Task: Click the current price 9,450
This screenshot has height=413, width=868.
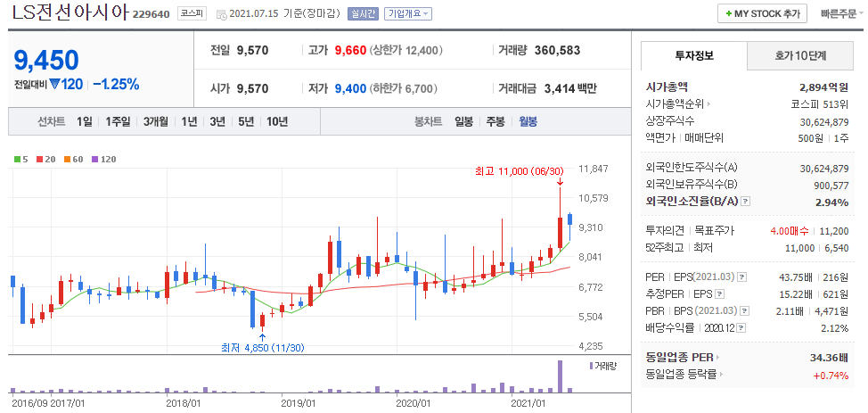Action: point(46,61)
